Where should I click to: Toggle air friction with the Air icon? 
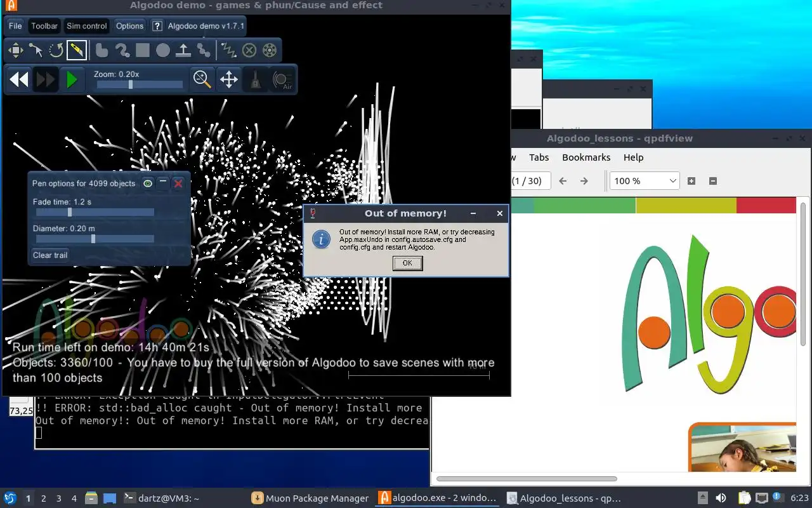tap(282, 79)
